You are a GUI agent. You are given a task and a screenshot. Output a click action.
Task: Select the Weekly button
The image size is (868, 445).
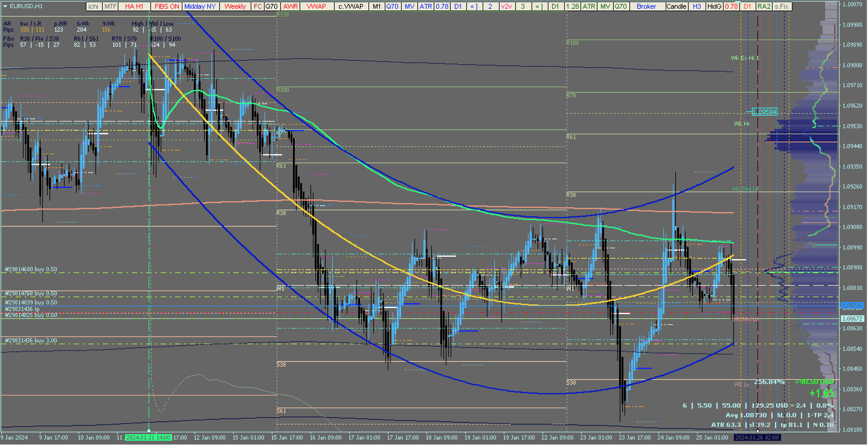[235, 6]
